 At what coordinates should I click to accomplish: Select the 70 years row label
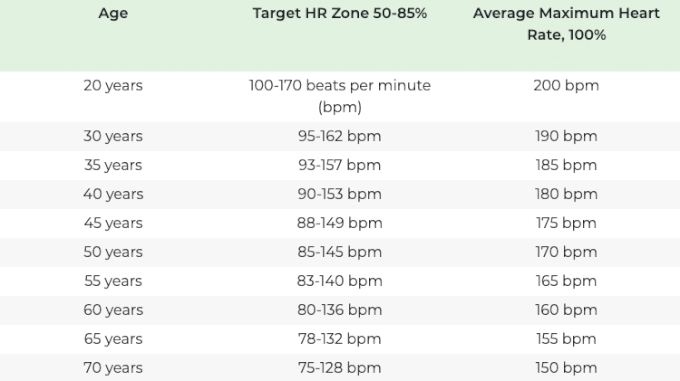click(113, 368)
